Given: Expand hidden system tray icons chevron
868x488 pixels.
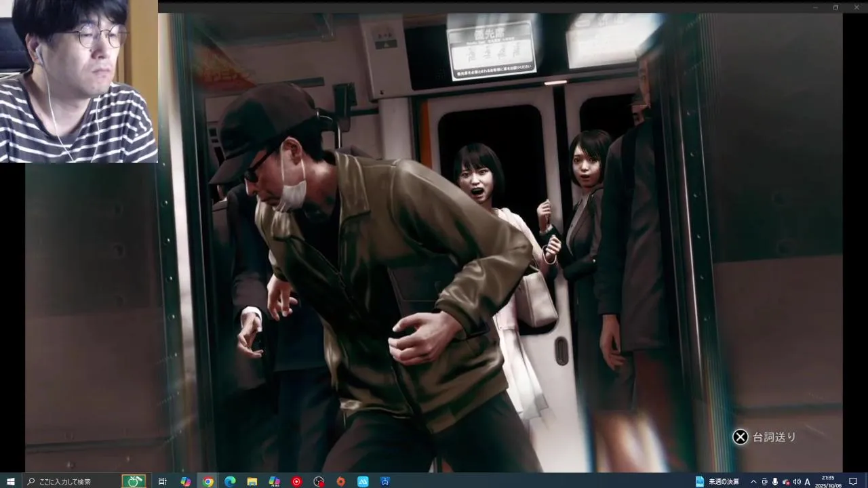Looking at the screenshot, I should pos(753,481).
